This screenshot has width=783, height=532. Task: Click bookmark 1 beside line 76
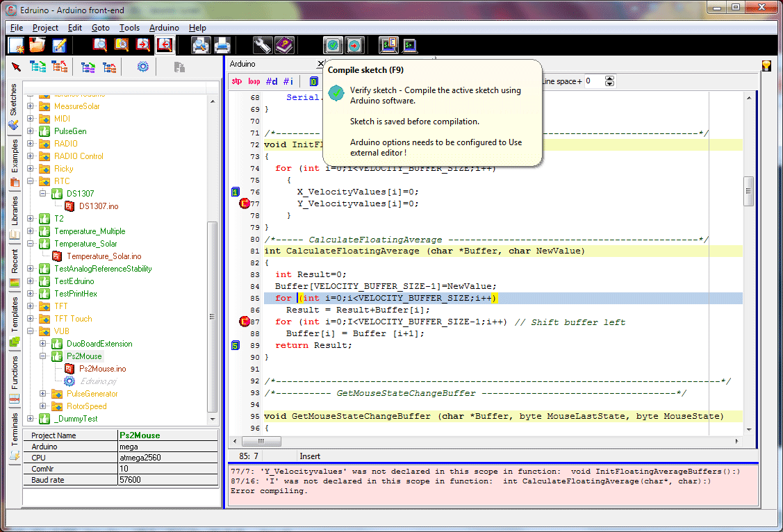(236, 192)
